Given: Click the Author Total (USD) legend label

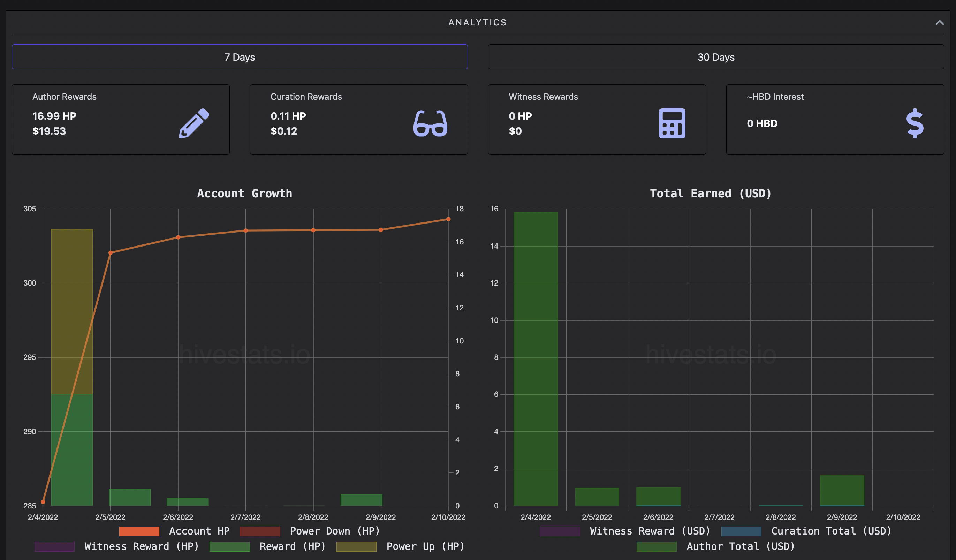Looking at the screenshot, I should tap(741, 546).
